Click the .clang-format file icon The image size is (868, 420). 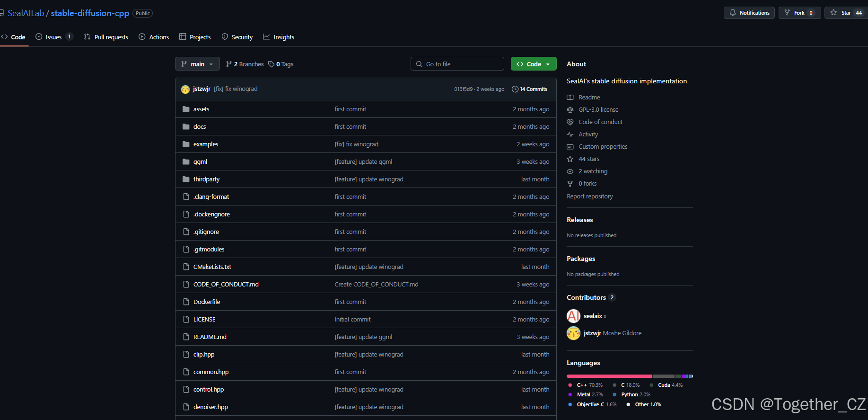pos(186,197)
